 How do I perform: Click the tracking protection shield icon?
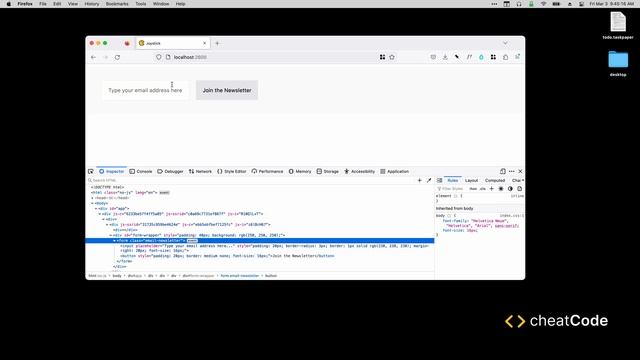coord(159,57)
